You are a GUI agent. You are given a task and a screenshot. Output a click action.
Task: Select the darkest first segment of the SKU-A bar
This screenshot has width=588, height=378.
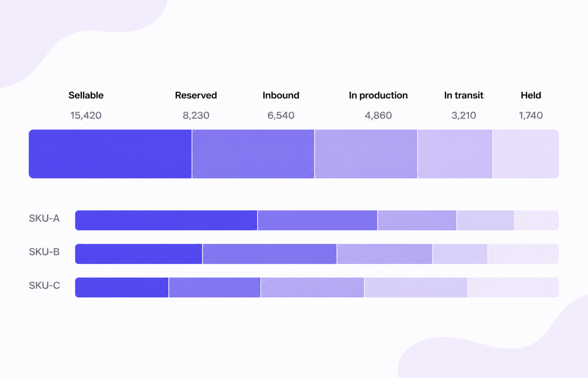166,220
